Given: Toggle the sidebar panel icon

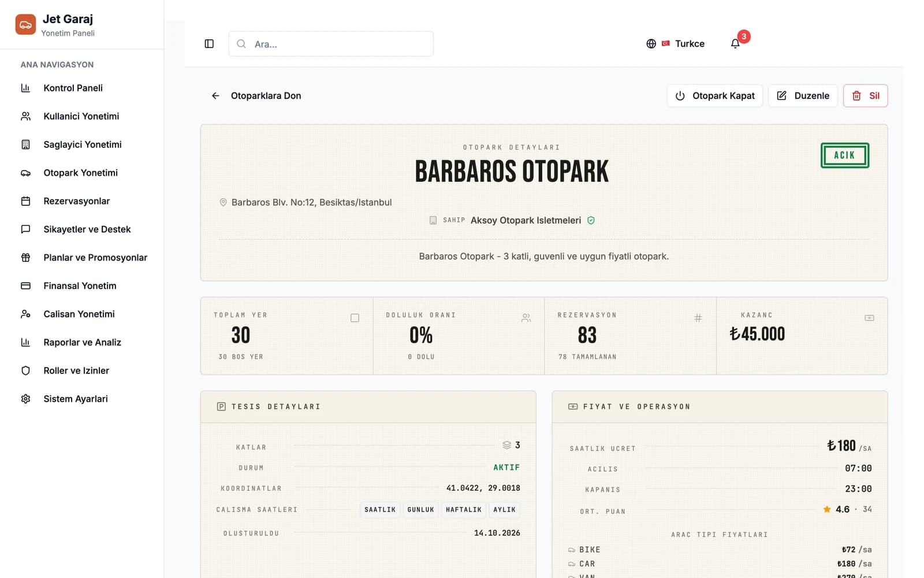Looking at the screenshot, I should 209,44.
